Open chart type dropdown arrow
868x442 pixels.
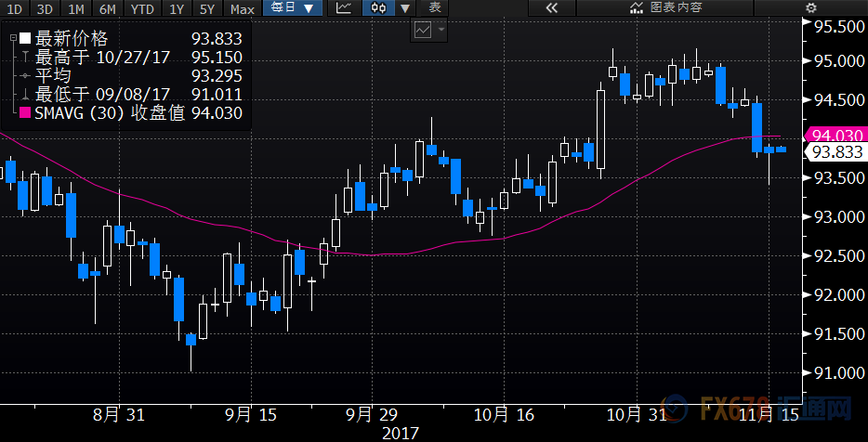406,8
